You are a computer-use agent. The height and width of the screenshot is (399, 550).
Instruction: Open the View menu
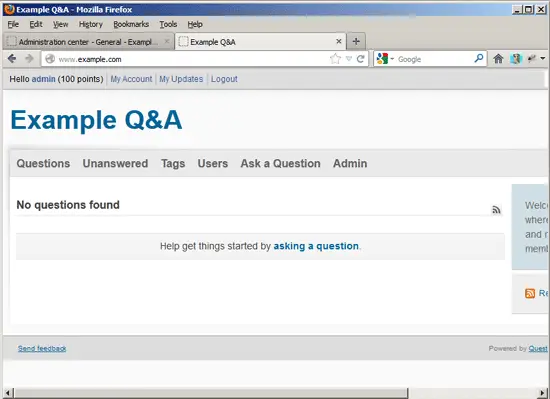(x=60, y=24)
